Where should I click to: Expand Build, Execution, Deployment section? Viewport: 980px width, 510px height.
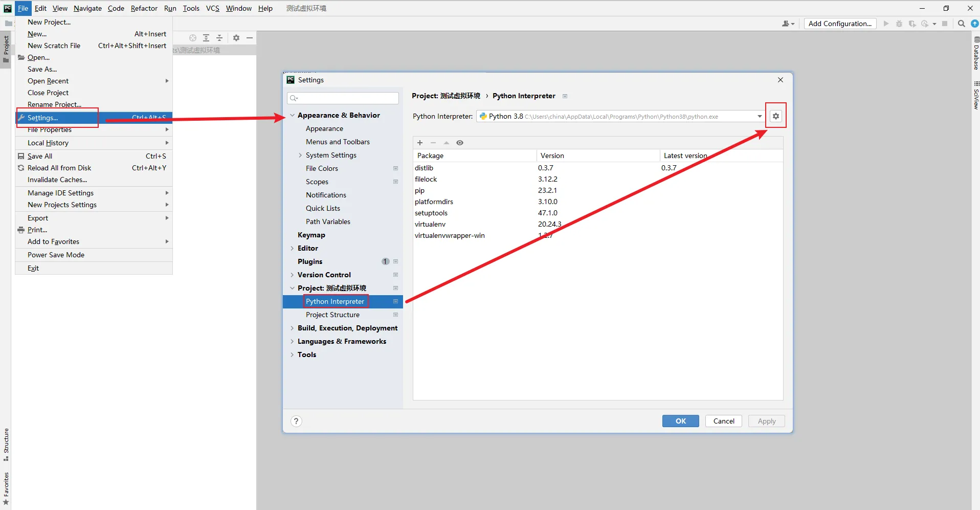[292, 328]
